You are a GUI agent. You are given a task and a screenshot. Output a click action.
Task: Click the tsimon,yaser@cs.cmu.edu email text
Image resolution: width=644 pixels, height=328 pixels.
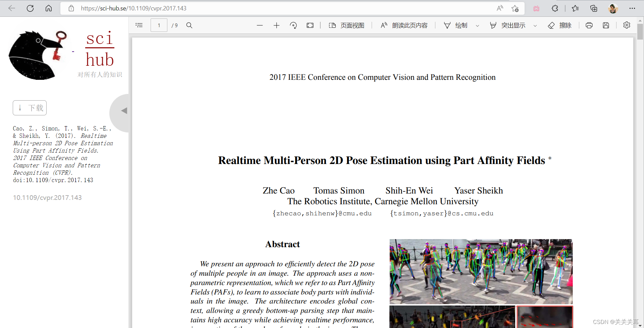pyautogui.click(x=442, y=213)
